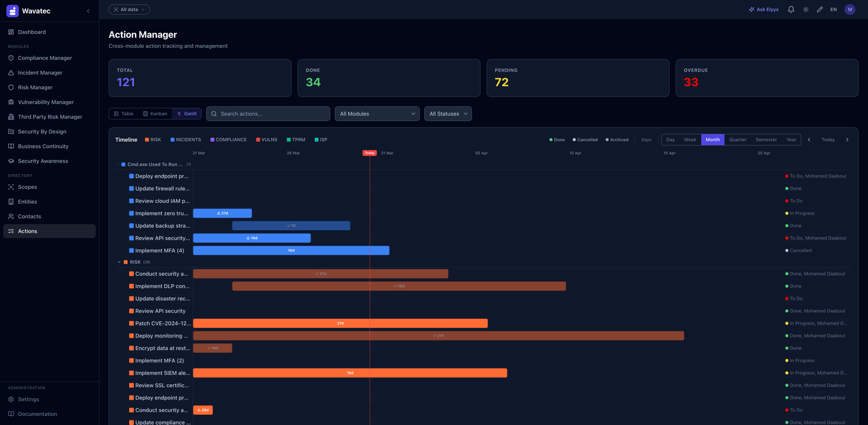Viewport: 868px width, 425px height.
Task: Open Incident Manager module
Action: pos(49,73)
